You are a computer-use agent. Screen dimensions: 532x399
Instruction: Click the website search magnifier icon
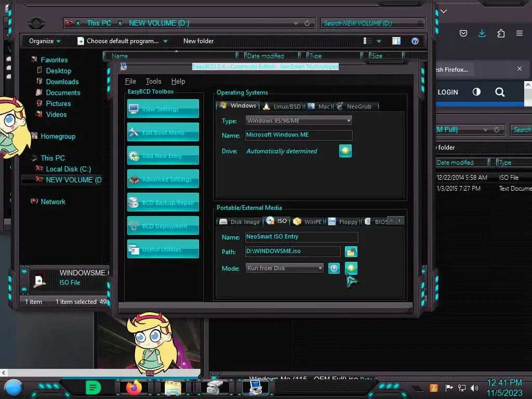(x=500, y=92)
